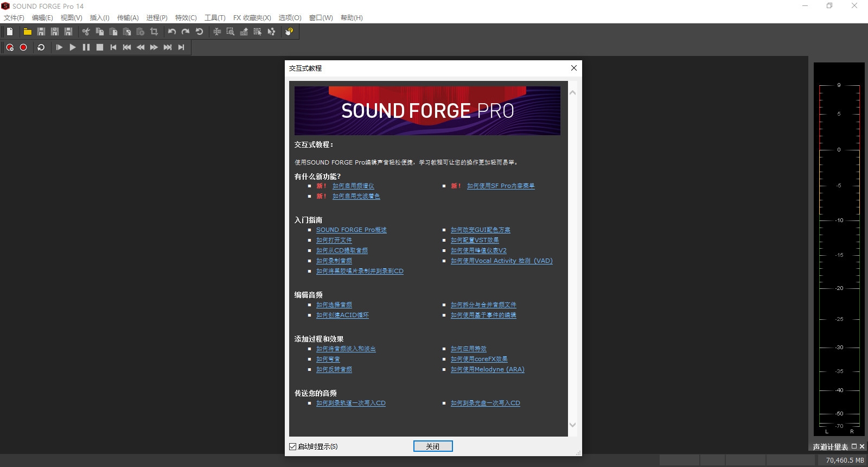This screenshot has width=868, height=467.
Task: Click the Stop square button
Action: point(100,47)
